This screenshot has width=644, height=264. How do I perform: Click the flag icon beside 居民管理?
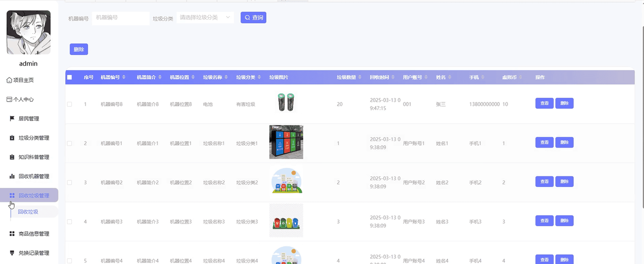tap(12, 119)
